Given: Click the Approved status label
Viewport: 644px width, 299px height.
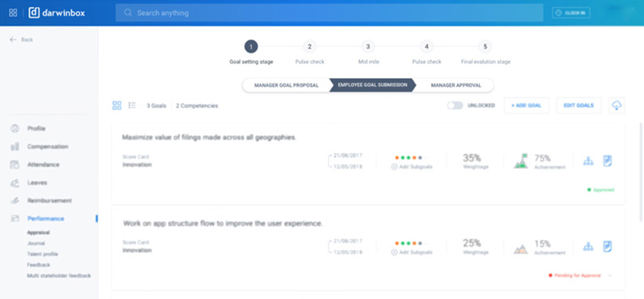Looking at the screenshot, I should coord(601,190).
